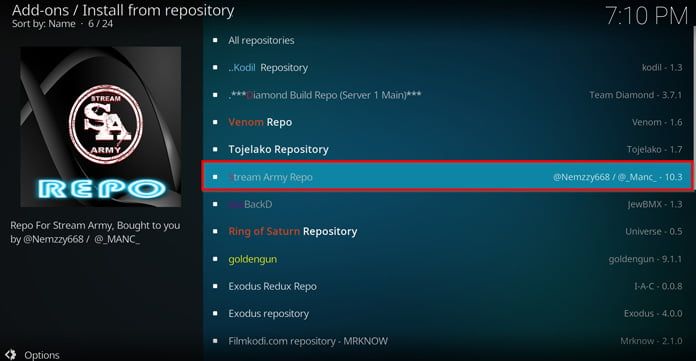Open goldengun repository
This screenshot has height=361, width=696.
click(x=447, y=259)
